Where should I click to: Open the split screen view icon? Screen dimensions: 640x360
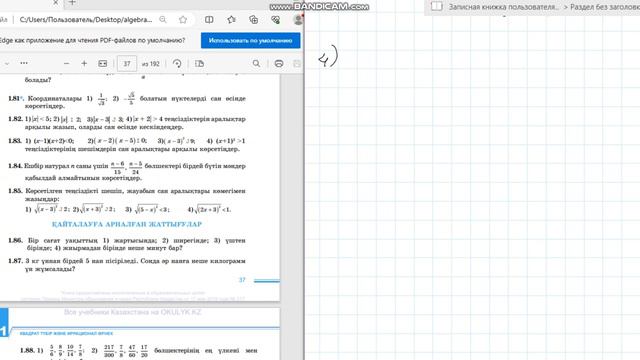[209, 20]
